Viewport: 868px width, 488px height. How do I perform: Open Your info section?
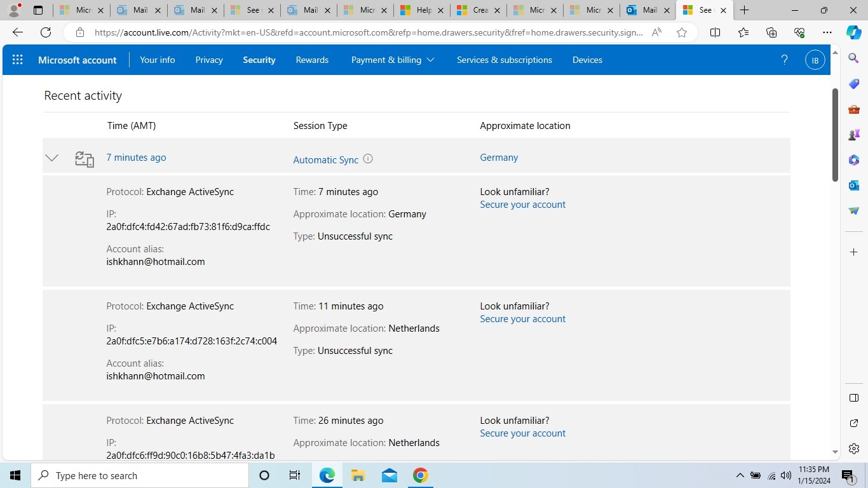tap(158, 60)
